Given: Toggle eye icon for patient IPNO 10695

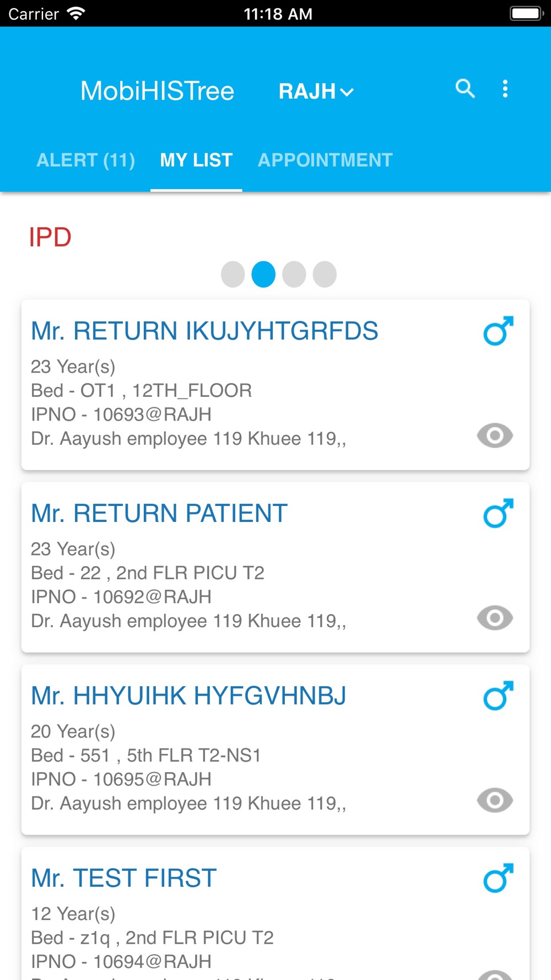Looking at the screenshot, I should (x=495, y=800).
